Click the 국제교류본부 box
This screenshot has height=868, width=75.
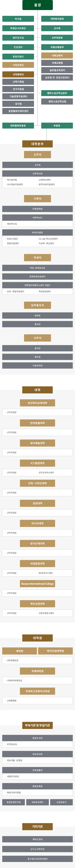coord(57,47)
